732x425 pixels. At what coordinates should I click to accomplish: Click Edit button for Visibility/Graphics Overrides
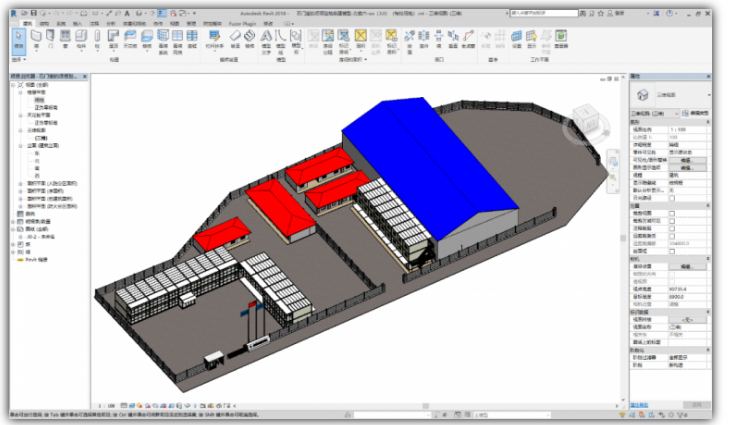click(x=687, y=160)
